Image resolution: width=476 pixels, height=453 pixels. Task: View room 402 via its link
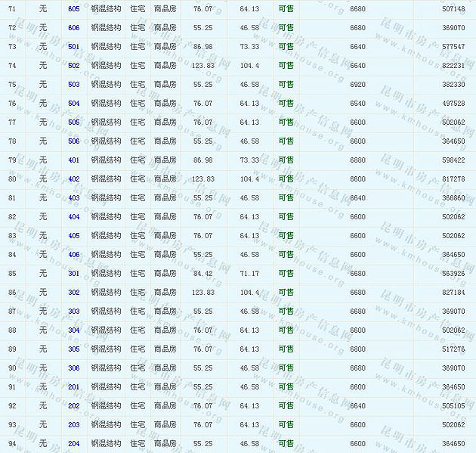(73, 179)
